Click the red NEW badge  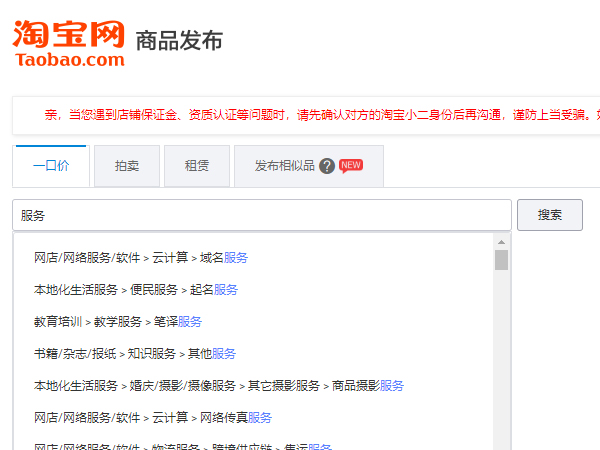[351, 165]
